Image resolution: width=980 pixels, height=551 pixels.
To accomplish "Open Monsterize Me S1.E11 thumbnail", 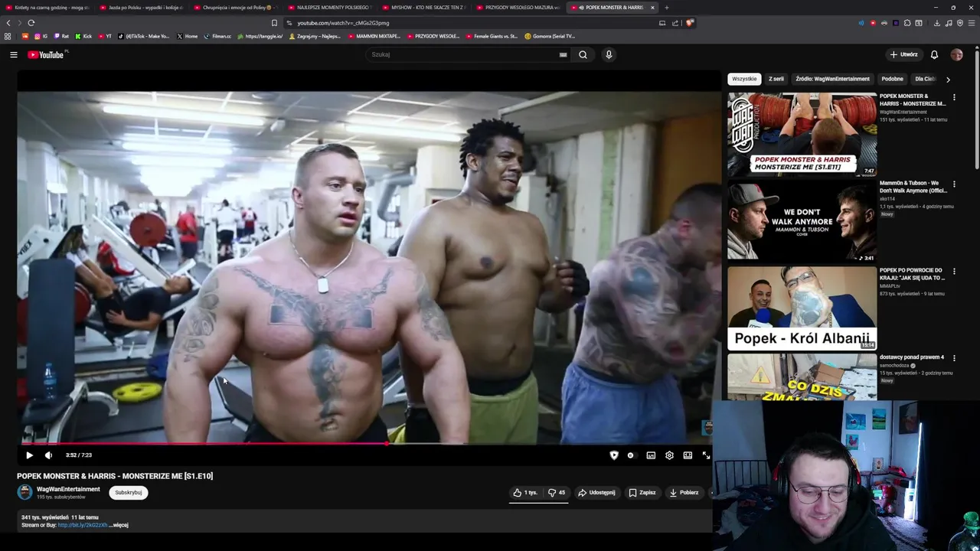I will [x=802, y=135].
